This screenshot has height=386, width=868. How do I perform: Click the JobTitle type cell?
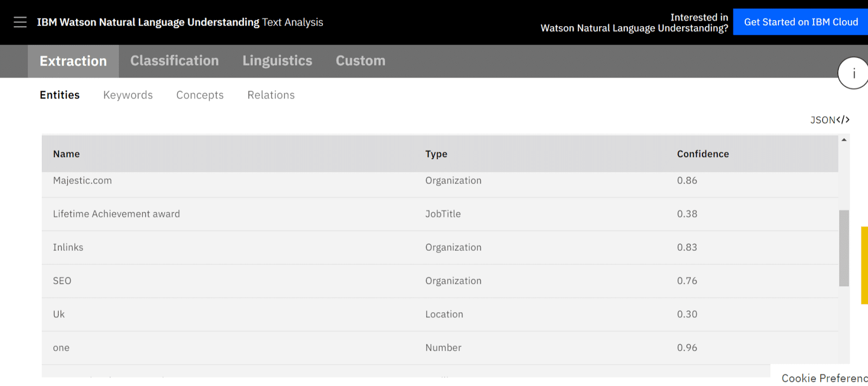coord(443,214)
